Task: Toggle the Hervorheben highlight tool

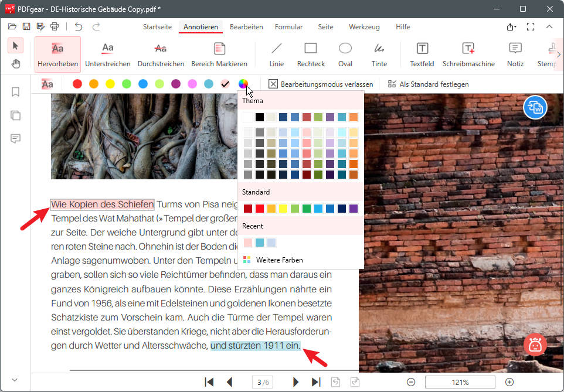Action: [x=57, y=54]
